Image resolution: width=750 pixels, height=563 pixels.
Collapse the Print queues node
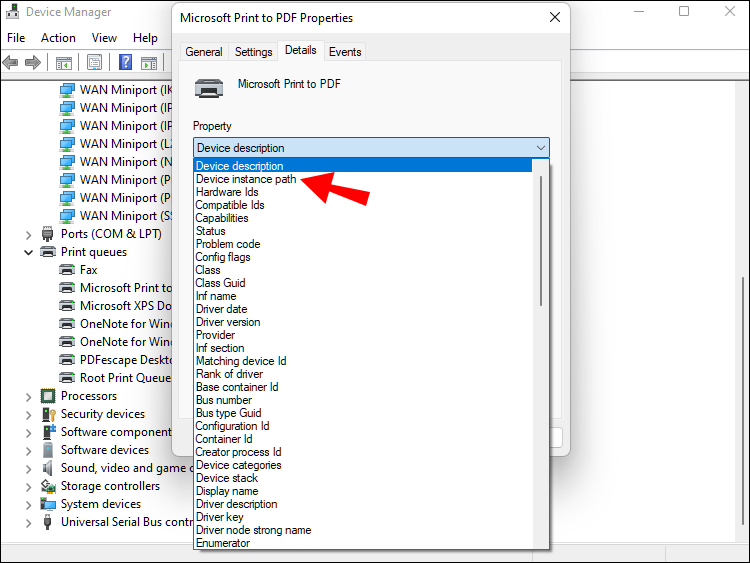[x=28, y=252]
